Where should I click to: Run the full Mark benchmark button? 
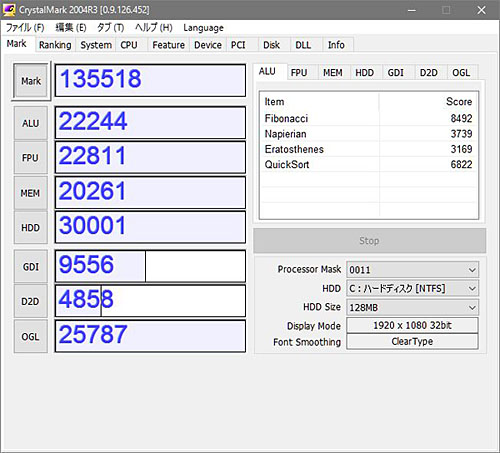pyautogui.click(x=31, y=81)
